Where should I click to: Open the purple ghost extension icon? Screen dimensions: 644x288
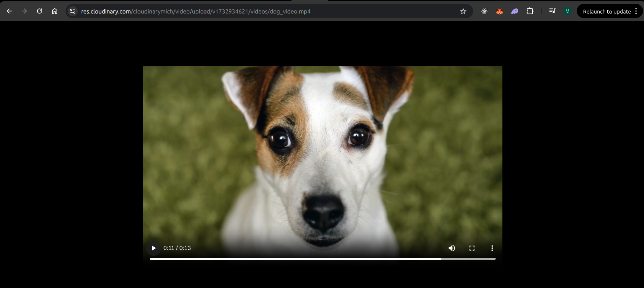515,11
